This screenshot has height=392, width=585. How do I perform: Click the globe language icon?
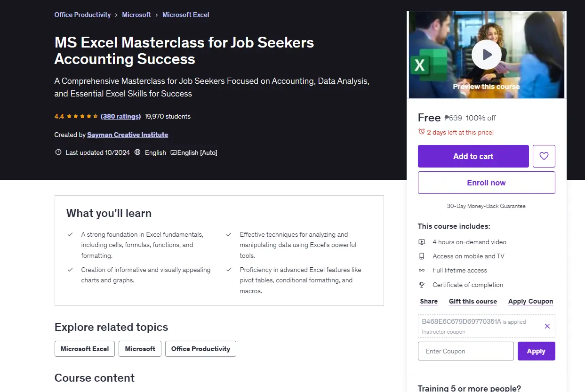coord(137,152)
